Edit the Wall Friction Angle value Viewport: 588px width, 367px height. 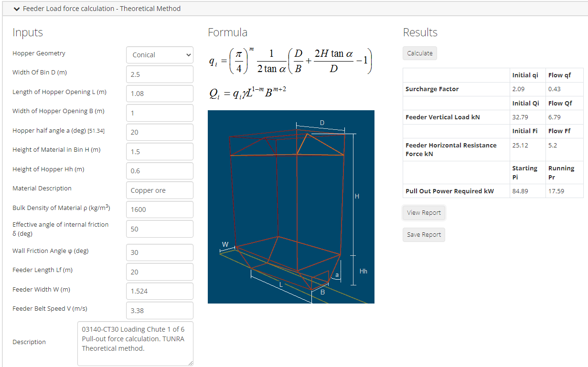[160, 252]
